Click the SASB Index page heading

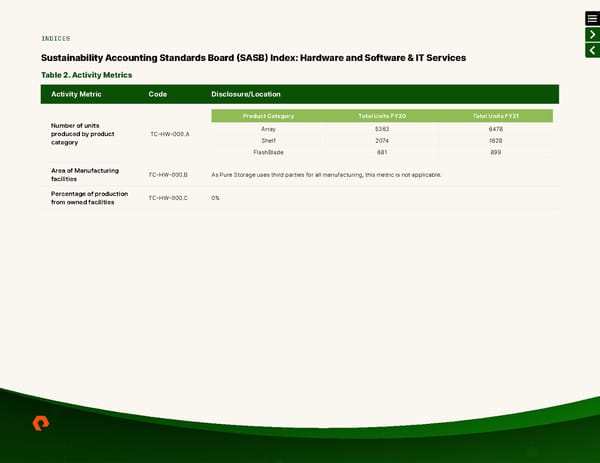tap(253, 58)
